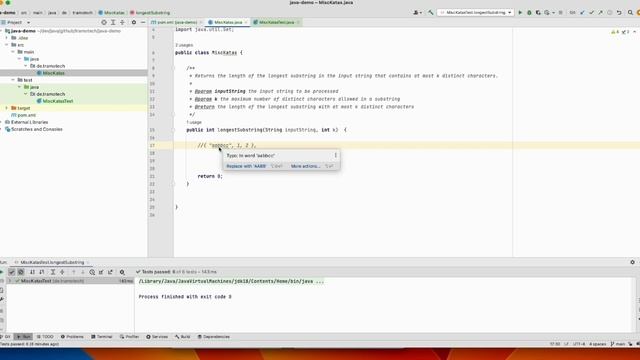This screenshot has height=360, width=640.
Task: Click Select Opened File target icon
Action: 104,22
